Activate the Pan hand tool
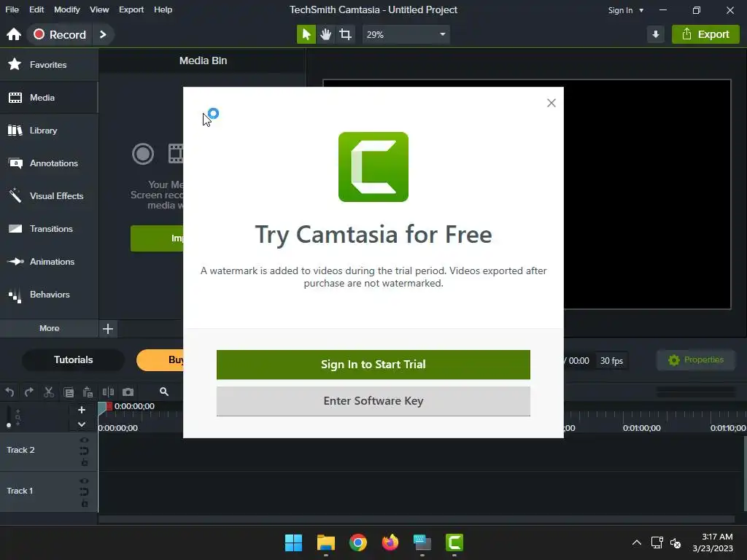Viewport: 747px width, 560px height. coord(326,34)
